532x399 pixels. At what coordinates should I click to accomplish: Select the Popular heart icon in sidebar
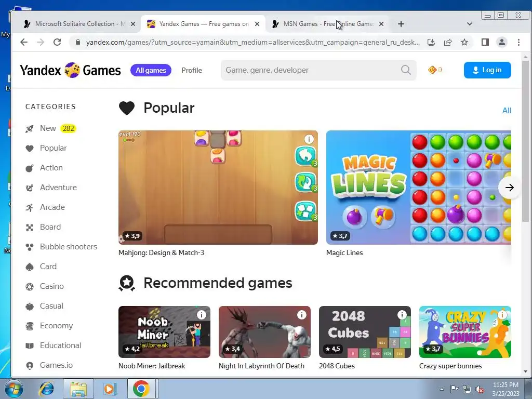(x=30, y=148)
